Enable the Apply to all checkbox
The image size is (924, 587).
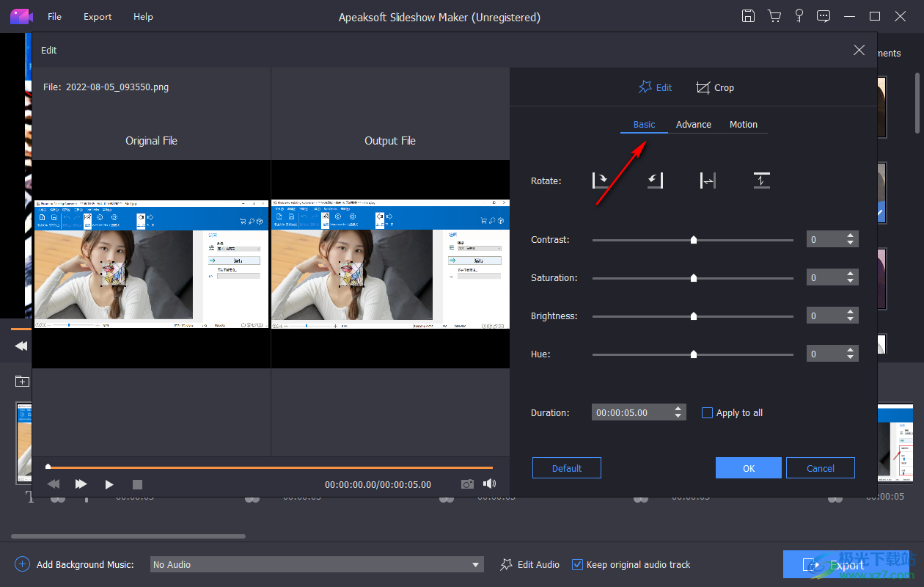click(707, 412)
